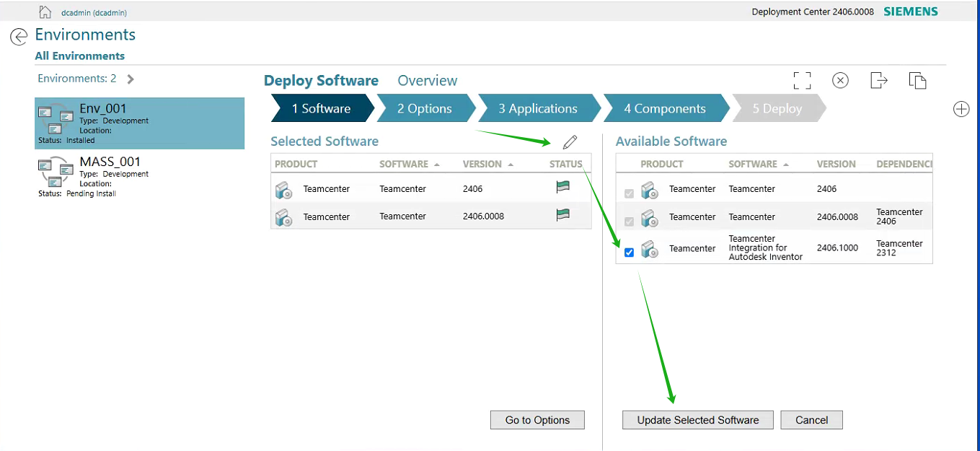Click the STATUS column header
The height and width of the screenshot is (451, 980).
tap(565, 164)
